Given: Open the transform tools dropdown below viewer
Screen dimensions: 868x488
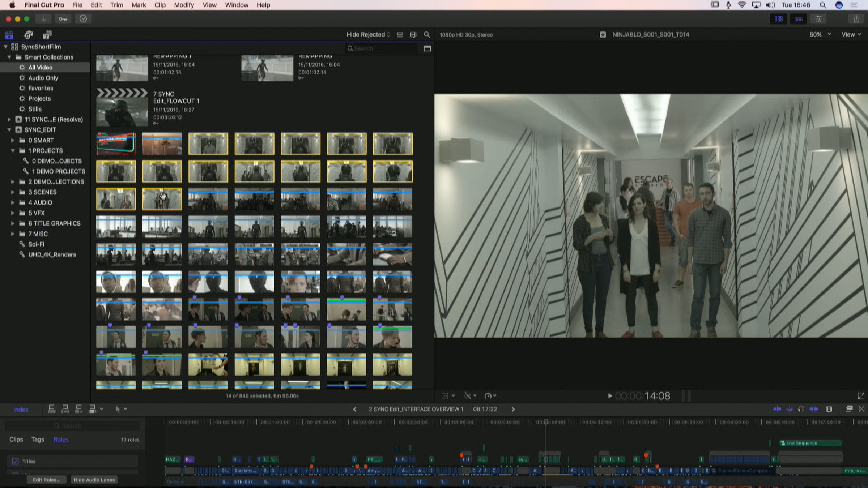Looking at the screenshot, I should tap(448, 396).
